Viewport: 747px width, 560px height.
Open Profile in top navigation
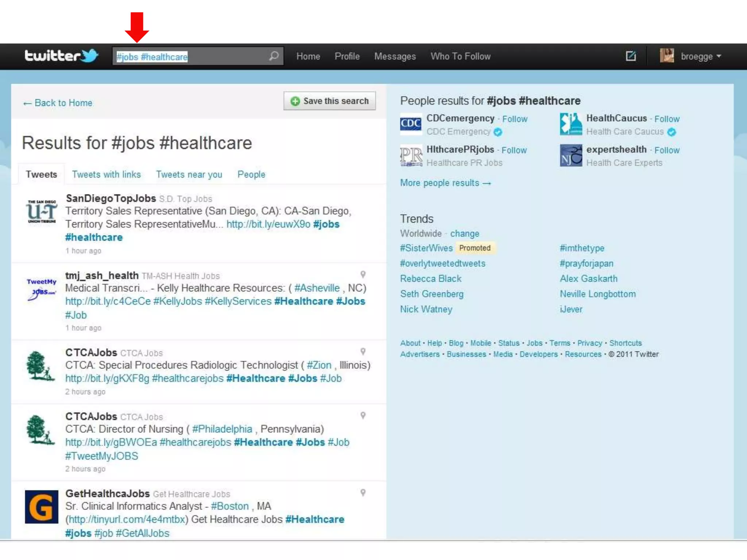[347, 57]
